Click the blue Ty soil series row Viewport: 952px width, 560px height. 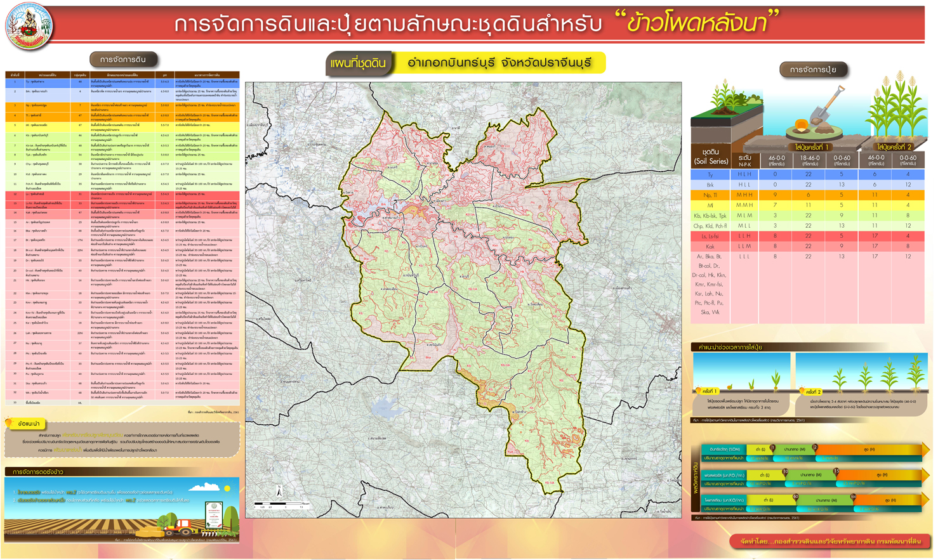pyautogui.click(x=807, y=174)
